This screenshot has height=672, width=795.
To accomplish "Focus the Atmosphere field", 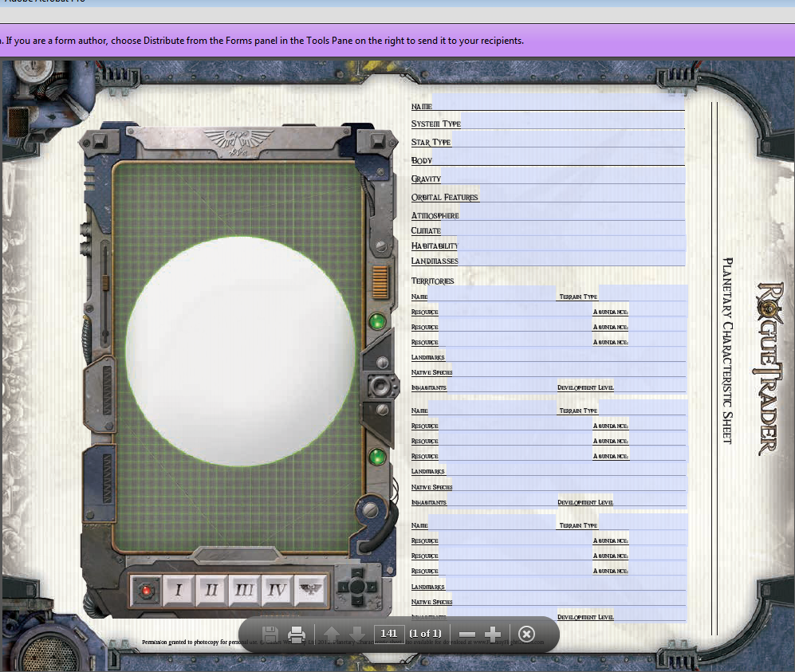I will click(x=572, y=212).
